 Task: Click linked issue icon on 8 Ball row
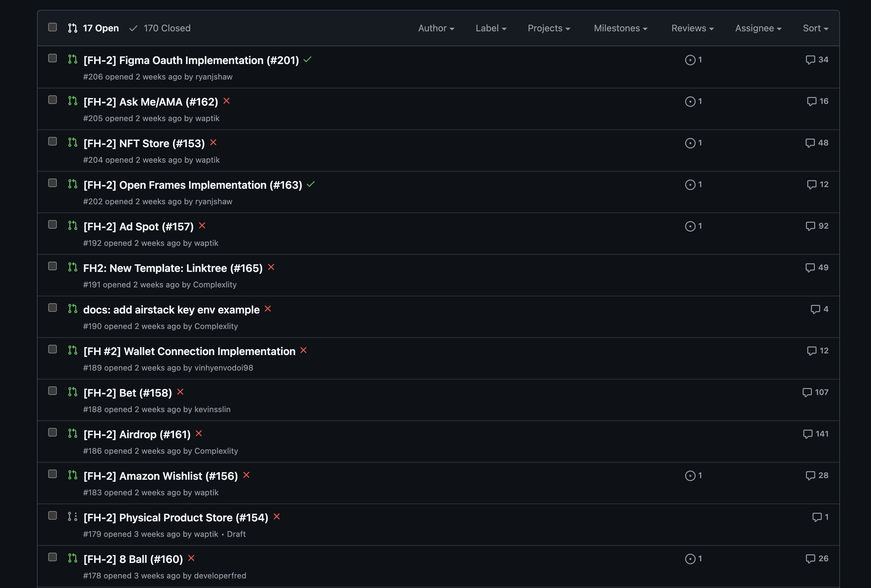click(693, 559)
